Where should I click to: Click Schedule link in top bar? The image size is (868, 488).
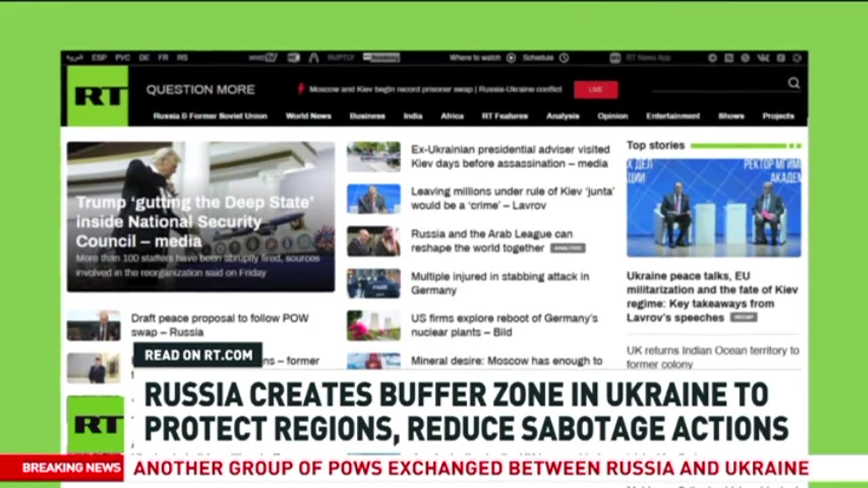[x=538, y=58]
